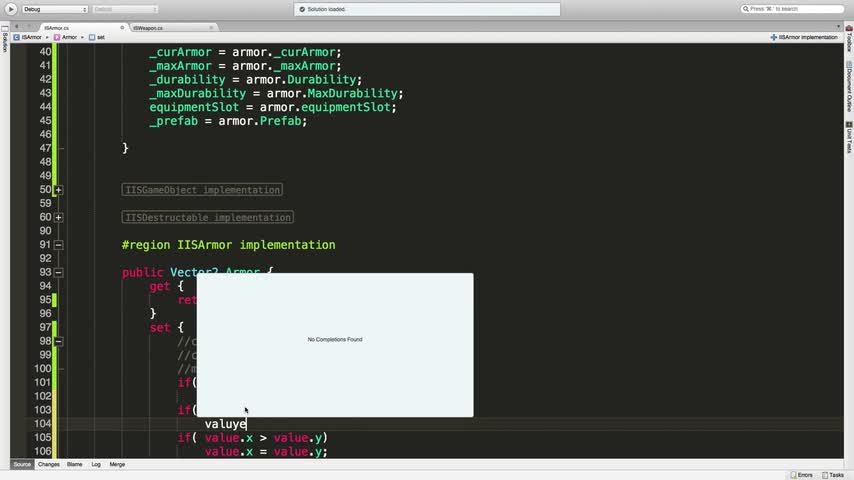This screenshot has width=854, height=480.
Task: Click the IISGameObject implementation folded region label
Action: tap(202, 190)
